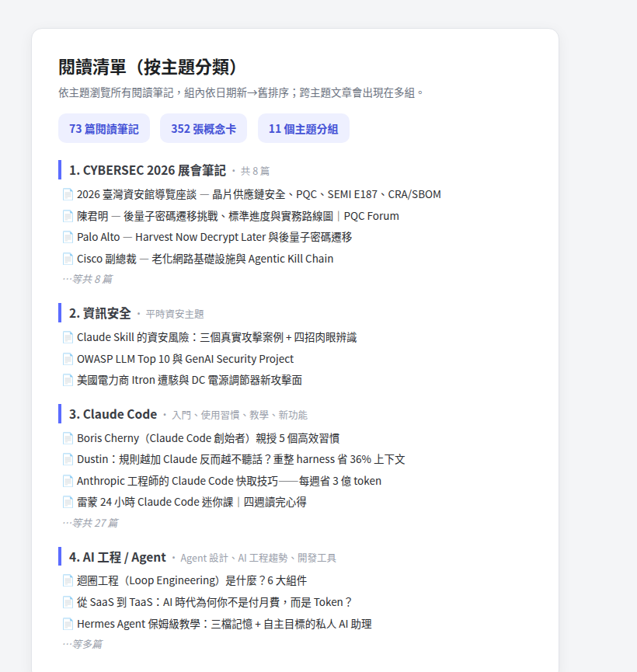Click document icon beside Hermes Agent 保姆級教學
Image resolution: width=637 pixels, height=672 pixels.
(68, 624)
